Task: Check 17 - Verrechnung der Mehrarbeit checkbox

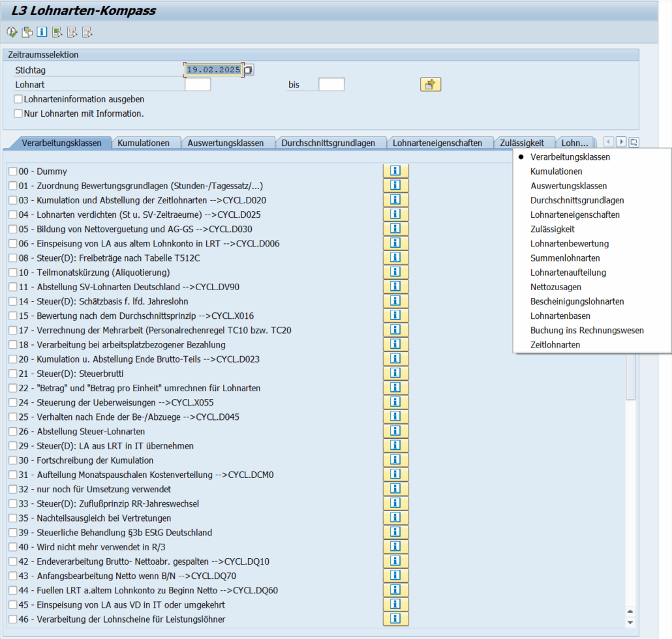Action: (x=13, y=330)
